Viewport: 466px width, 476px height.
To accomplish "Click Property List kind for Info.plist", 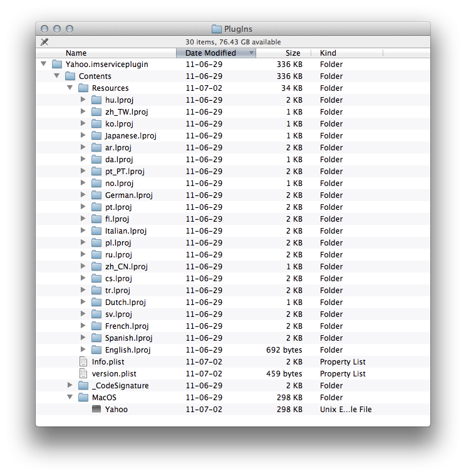I will 343,362.
